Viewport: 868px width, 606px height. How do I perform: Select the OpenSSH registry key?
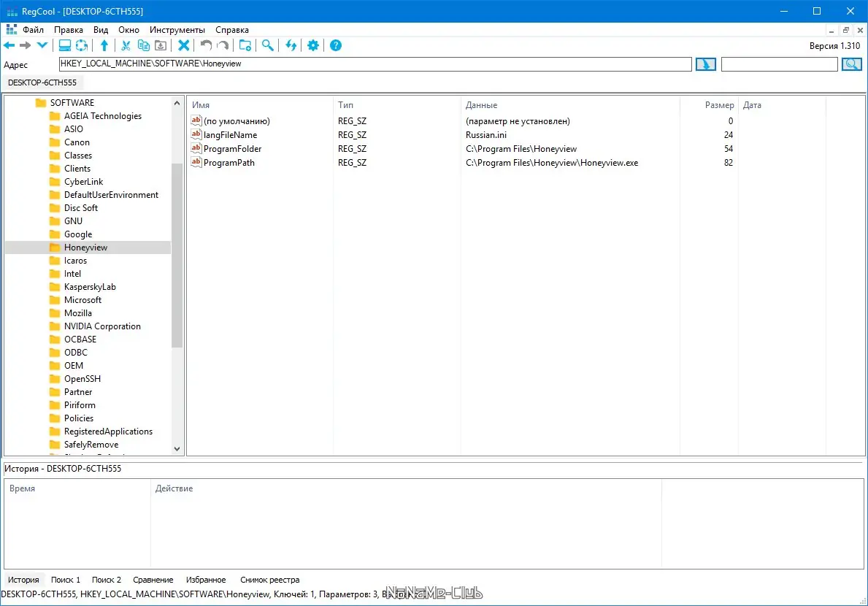[x=82, y=378]
